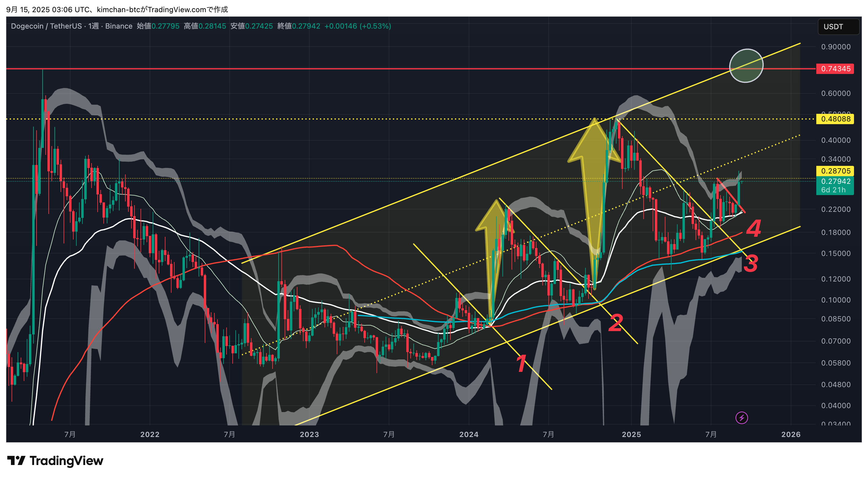Screen dimensions: 868x479
Task: Click the yellow 0.48088 price label
Action: (x=835, y=119)
